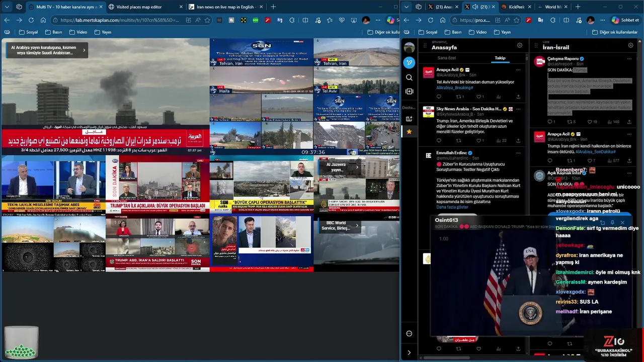The width and height of the screenshot is (644, 362).
Task: Open the Copilot icon in the left browser
Action: [x=391, y=20]
